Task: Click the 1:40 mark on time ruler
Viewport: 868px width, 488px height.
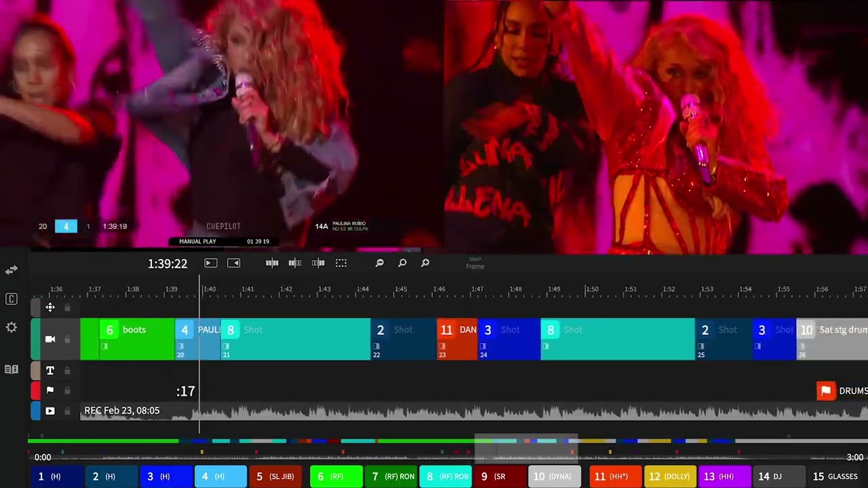Action: 210,289
